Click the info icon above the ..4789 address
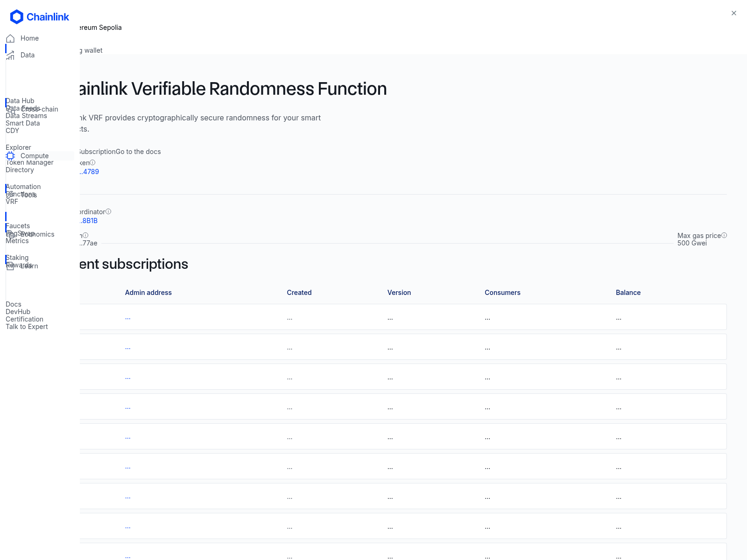Screen dimensions: 747x560 coord(92,162)
